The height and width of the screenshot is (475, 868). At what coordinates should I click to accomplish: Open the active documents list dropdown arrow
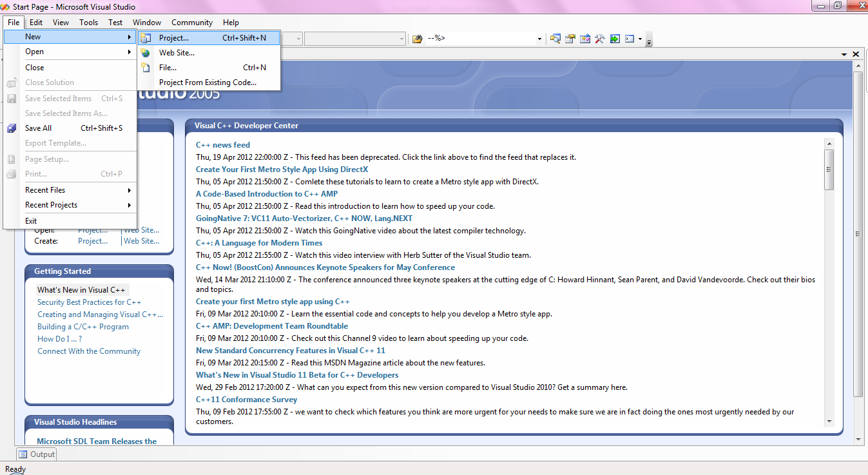[845, 54]
